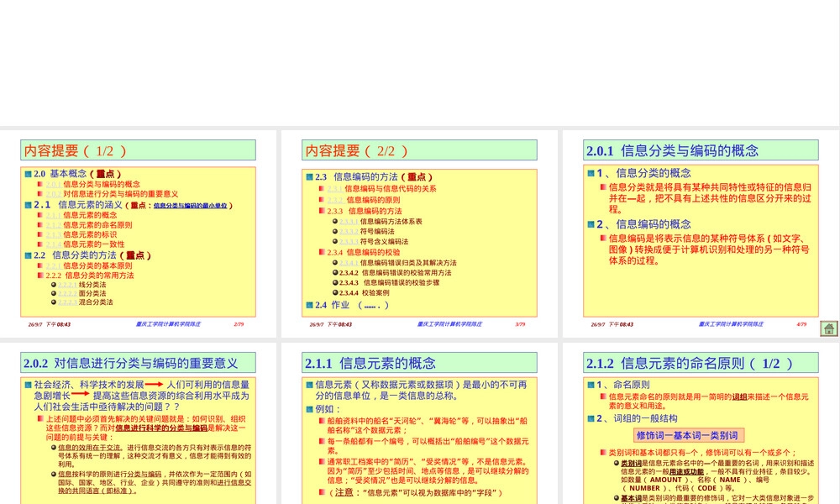Click the 2.2.2 信息分类的常用方法 line
The image size is (840, 504).
tap(90, 276)
